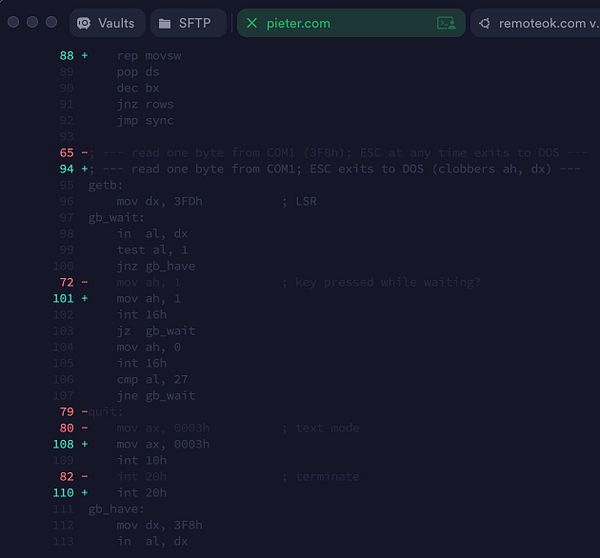Click removed line 72 'key pressed while waiting?' comment
The image size is (600, 558).
pos(381,282)
